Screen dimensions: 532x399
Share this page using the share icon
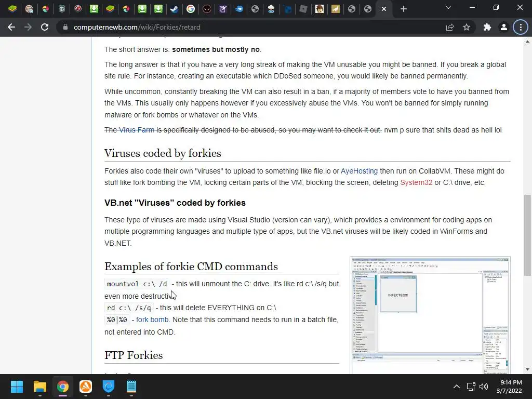pyautogui.click(x=450, y=27)
